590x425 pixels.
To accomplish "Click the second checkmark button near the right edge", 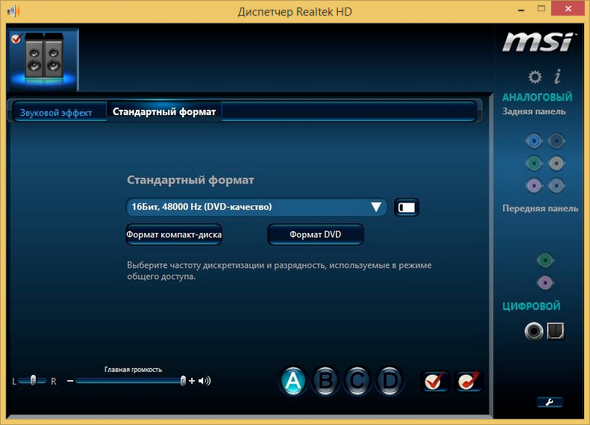I will [x=468, y=381].
